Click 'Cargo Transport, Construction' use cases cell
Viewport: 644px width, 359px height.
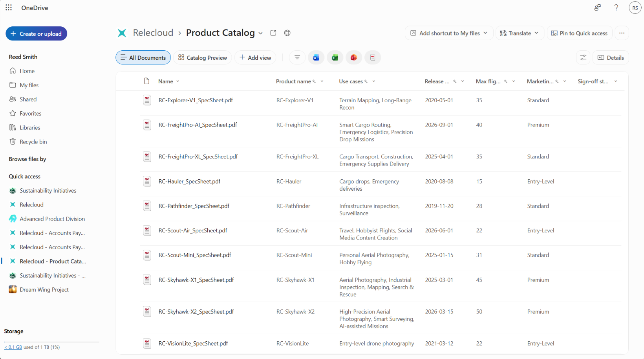(x=376, y=160)
